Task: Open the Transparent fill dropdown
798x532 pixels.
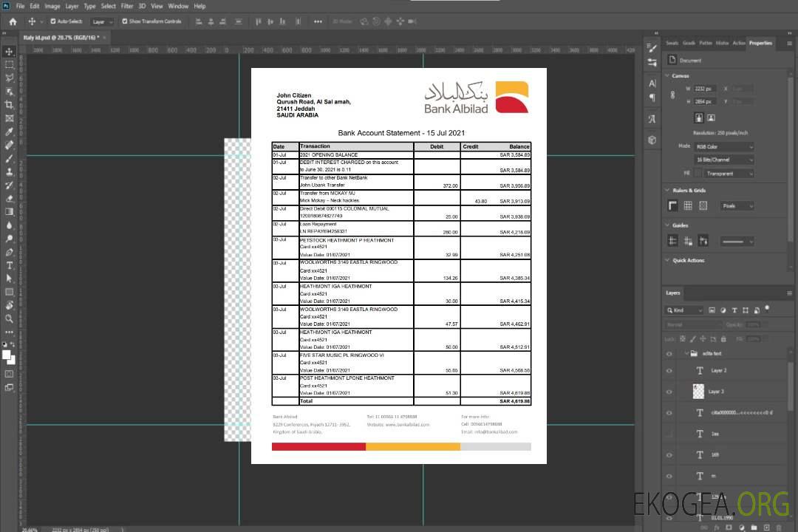Action: (x=729, y=174)
